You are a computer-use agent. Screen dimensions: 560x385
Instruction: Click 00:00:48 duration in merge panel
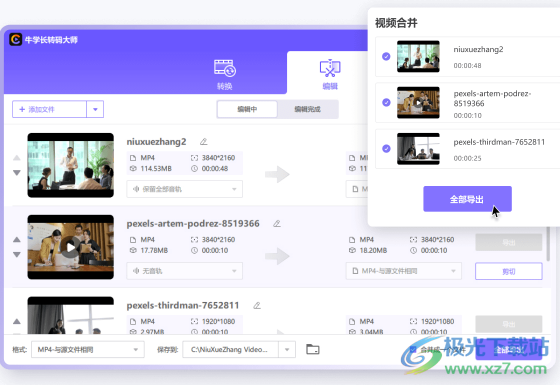468,66
